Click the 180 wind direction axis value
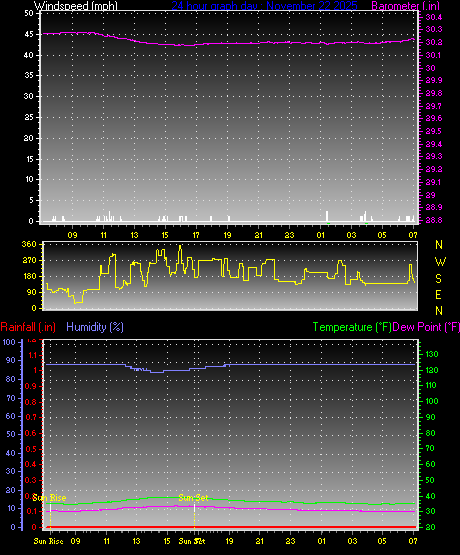The image size is (460, 555). click(x=29, y=276)
